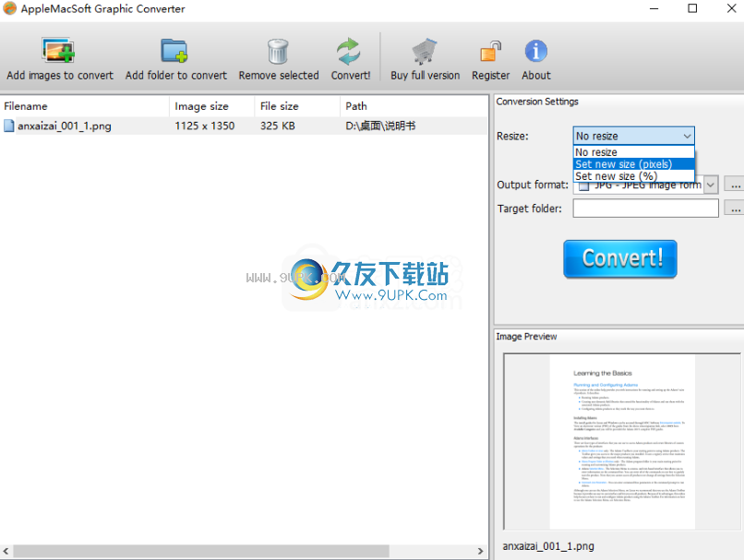This screenshot has width=744, height=560.
Task: Click the Path column header
Action: click(414, 106)
